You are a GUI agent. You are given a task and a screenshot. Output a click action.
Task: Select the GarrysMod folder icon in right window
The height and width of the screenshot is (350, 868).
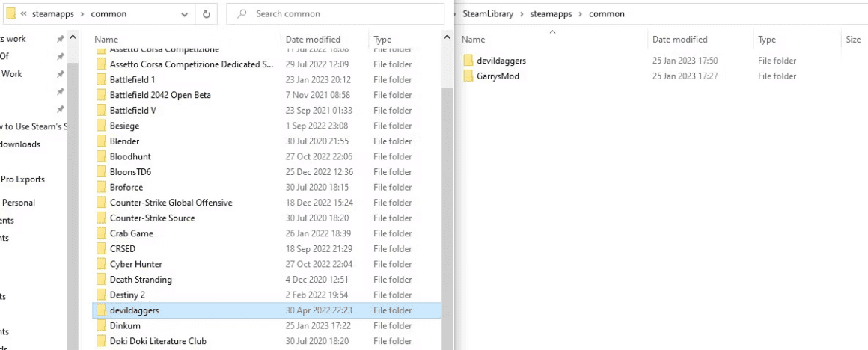click(x=468, y=76)
